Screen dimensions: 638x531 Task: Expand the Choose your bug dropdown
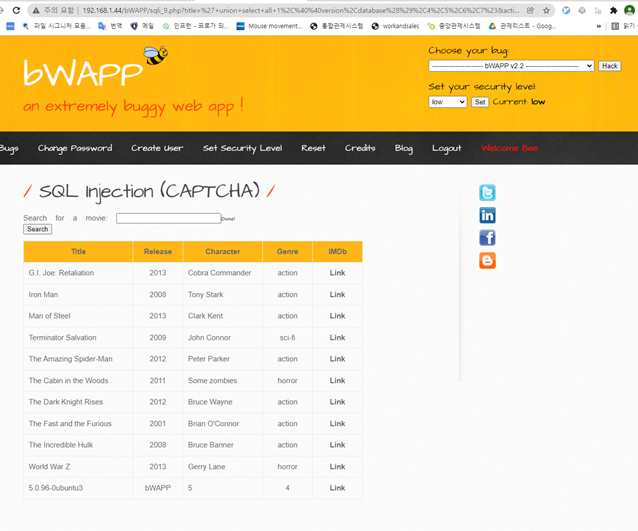511,66
